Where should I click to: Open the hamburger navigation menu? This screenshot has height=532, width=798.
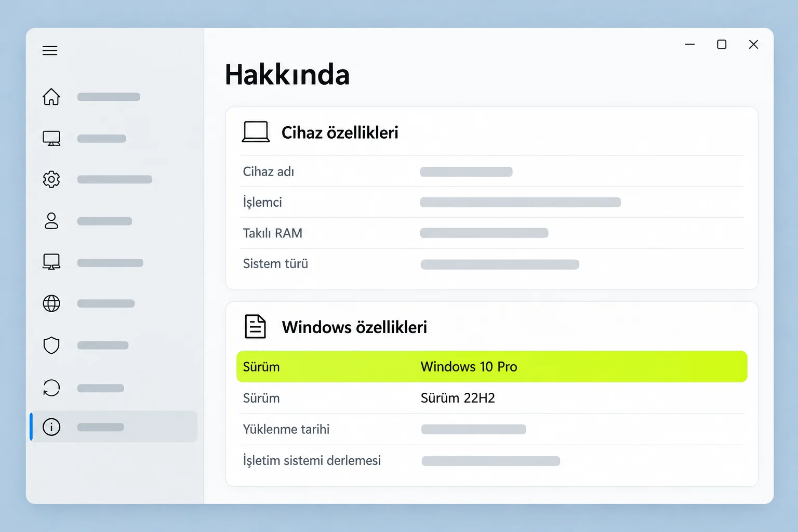click(x=50, y=50)
